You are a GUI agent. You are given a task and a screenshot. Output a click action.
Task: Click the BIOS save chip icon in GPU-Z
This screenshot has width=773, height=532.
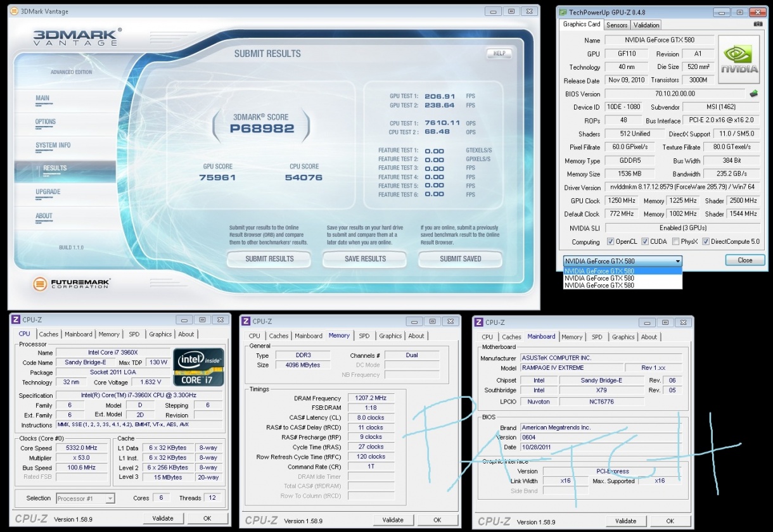point(753,94)
